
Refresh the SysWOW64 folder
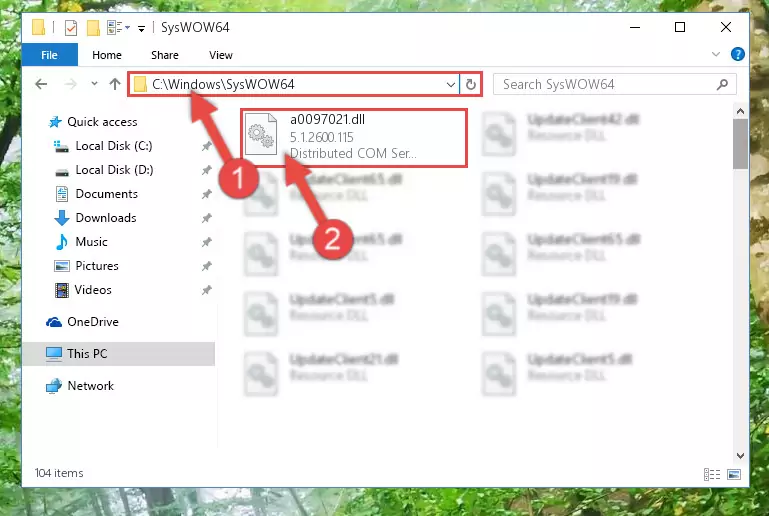point(471,84)
